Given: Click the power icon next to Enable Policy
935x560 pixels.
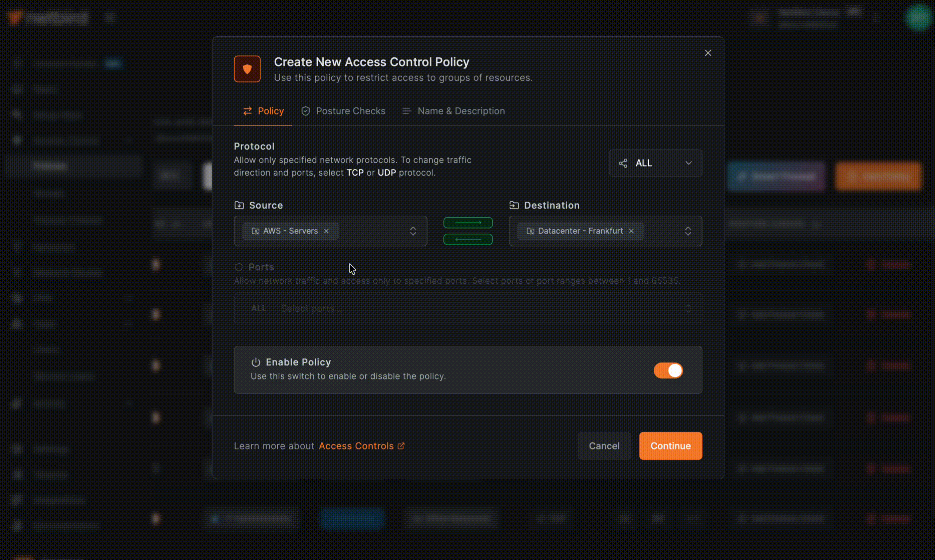Looking at the screenshot, I should pyautogui.click(x=256, y=362).
